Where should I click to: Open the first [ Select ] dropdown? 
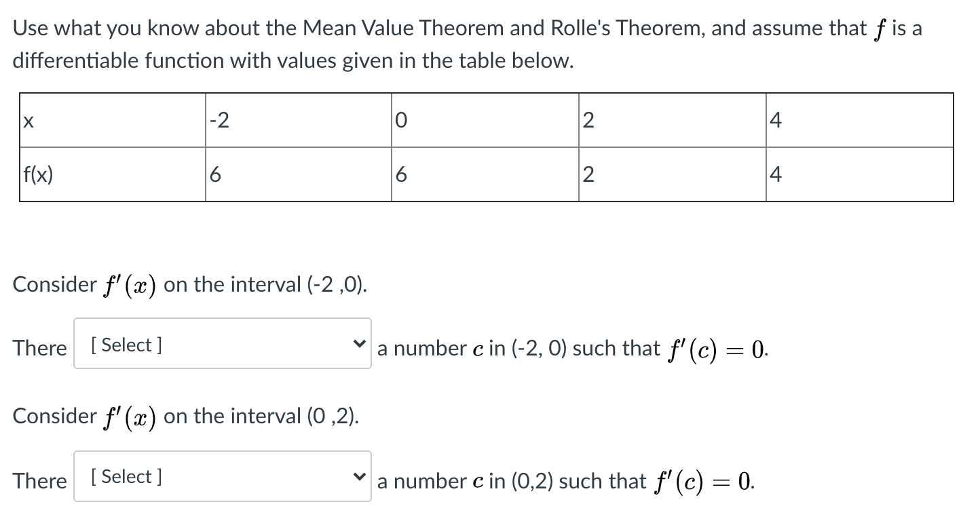click(222, 344)
